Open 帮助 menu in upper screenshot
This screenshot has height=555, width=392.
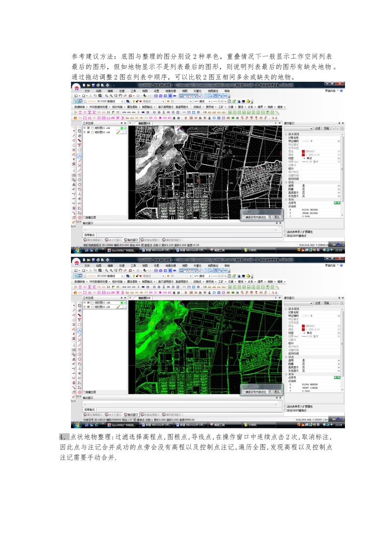click(x=227, y=91)
